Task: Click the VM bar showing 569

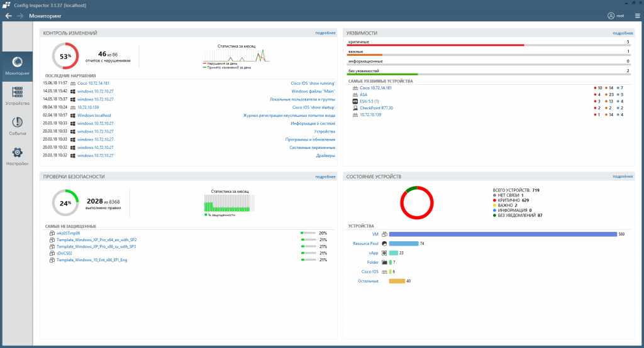Action: [x=503, y=234]
